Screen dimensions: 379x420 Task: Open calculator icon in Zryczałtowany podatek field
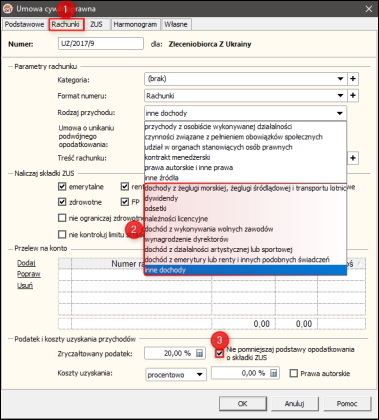click(x=199, y=354)
